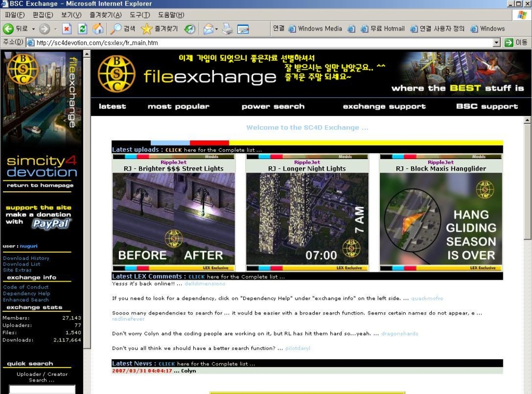Open the nuguri user profile link
Screen dimensions: 532x394
pyautogui.click(x=29, y=246)
